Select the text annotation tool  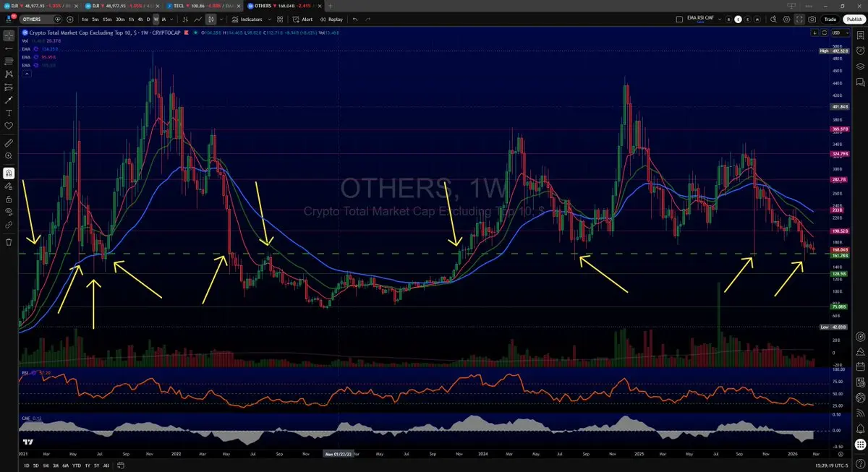[x=9, y=113]
